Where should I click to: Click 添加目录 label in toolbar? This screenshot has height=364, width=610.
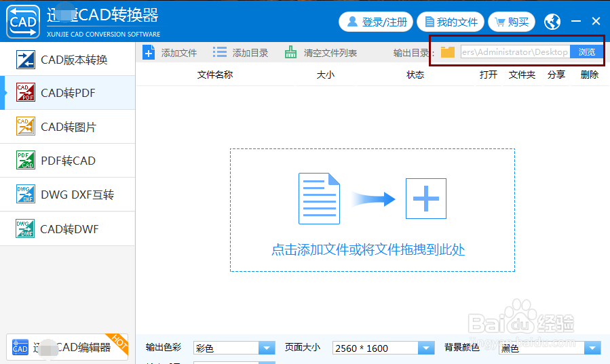250,53
